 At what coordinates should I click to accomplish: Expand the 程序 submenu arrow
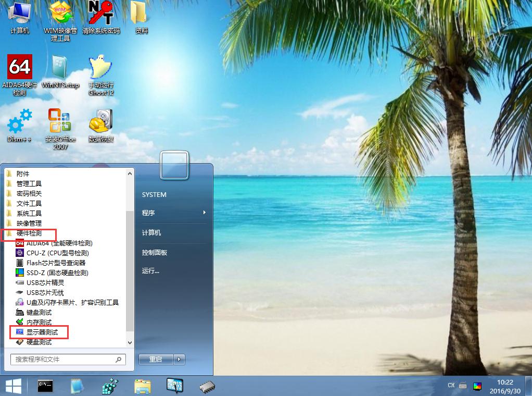(x=205, y=213)
